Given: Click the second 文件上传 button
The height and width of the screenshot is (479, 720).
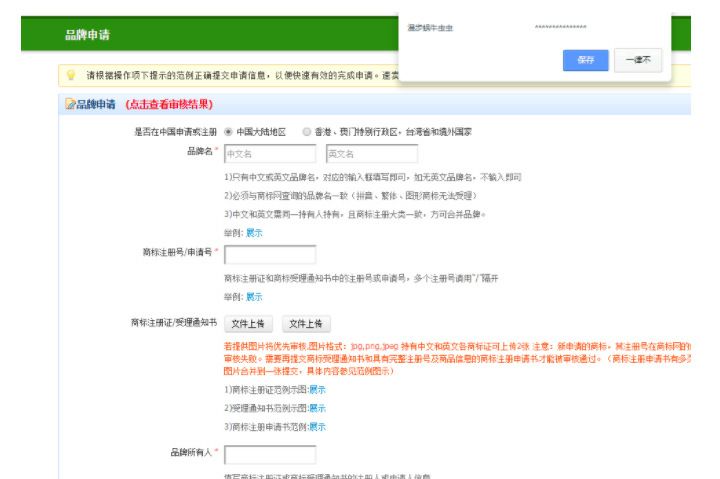Looking at the screenshot, I should pos(307,324).
